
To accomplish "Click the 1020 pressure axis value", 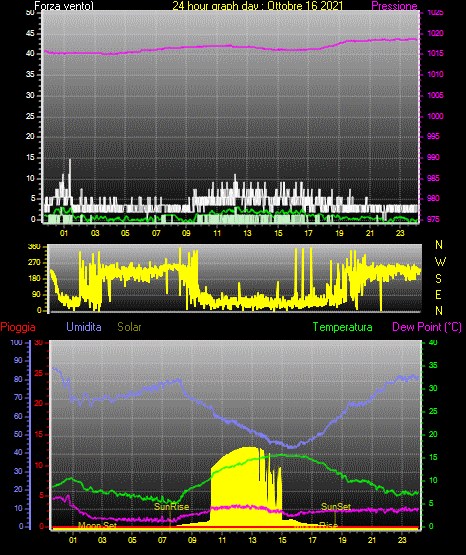I will [x=435, y=33].
